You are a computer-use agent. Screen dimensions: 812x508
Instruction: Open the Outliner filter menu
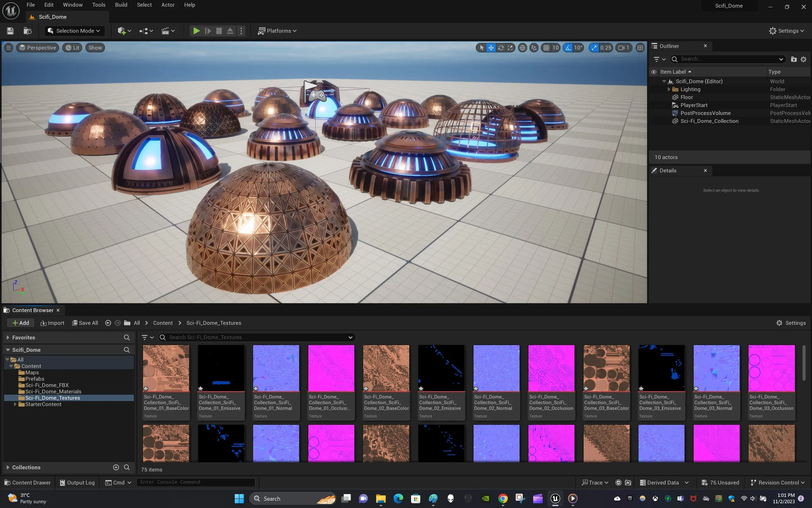pyautogui.click(x=659, y=59)
